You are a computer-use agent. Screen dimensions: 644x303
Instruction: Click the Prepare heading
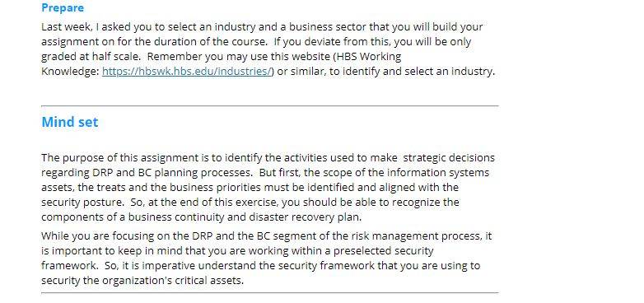pos(63,7)
